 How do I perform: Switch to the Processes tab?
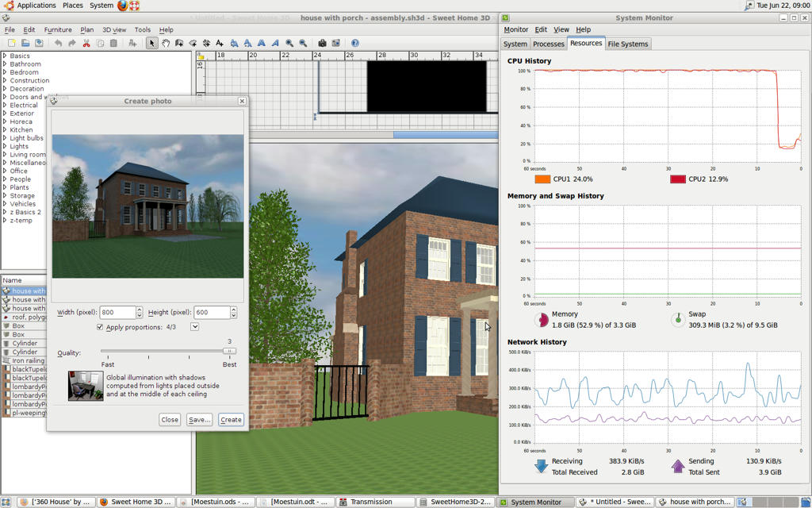coord(549,44)
